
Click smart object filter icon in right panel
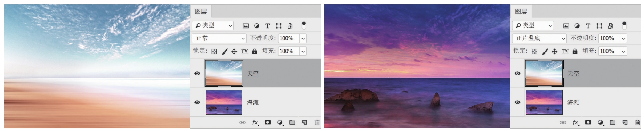tap(611, 26)
